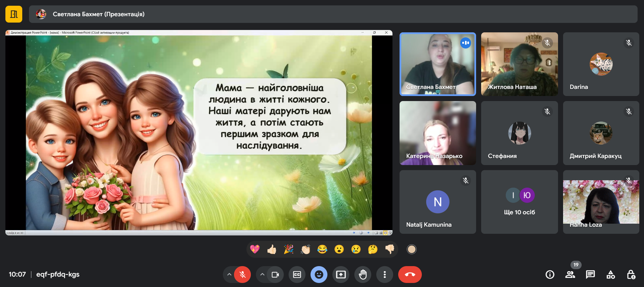
Task: Unmute the microphone
Action: click(242, 275)
